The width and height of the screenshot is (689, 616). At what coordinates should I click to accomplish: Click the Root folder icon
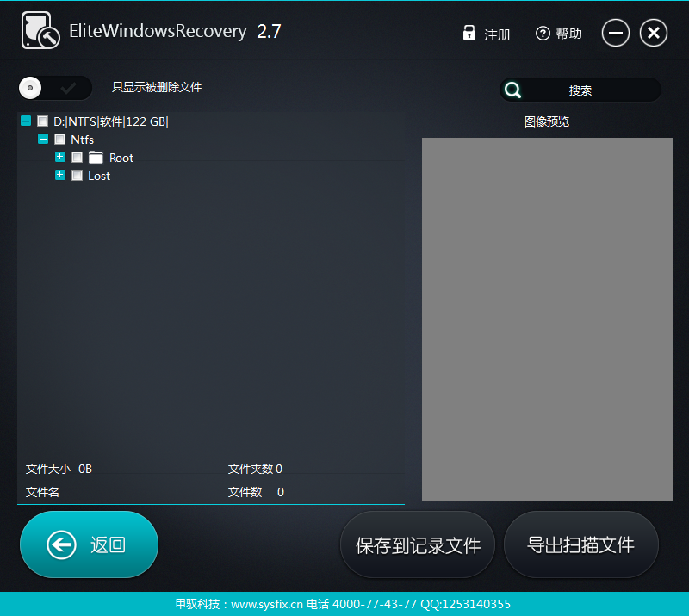point(96,158)
